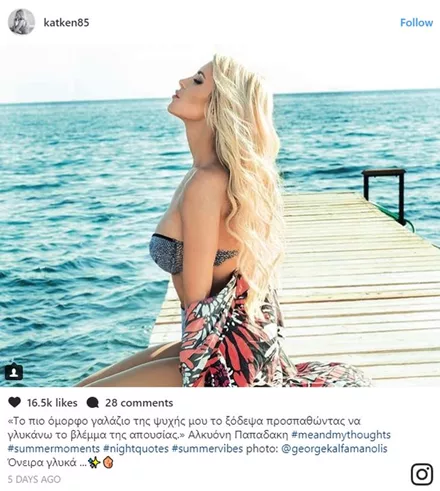The image size is (440, 491).
Task: Open katken85 profile avatar
Action: tap(22, 22)
